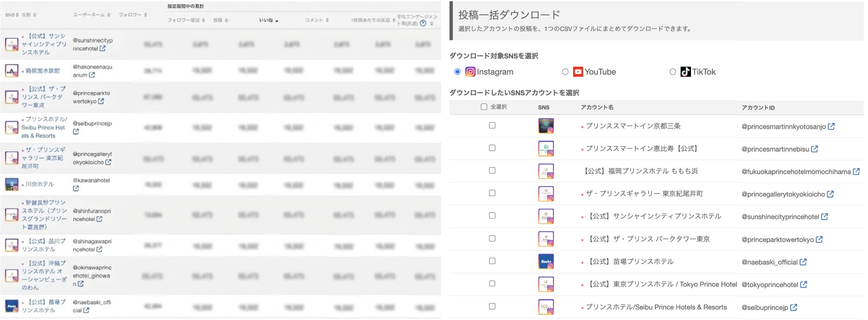
Task: Show help for 平均エンゲージメント率 question mark icon
Action: pyautogui.click(x=423, y=23)
